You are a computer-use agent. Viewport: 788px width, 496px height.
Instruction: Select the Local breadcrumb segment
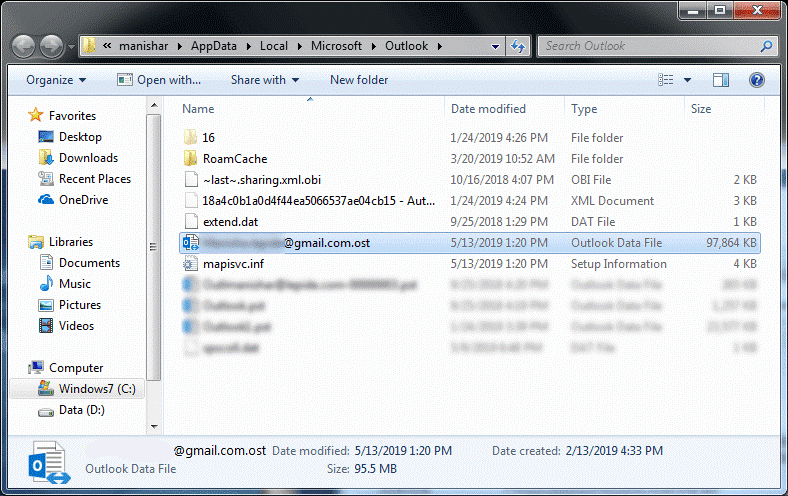coord(274,46)
